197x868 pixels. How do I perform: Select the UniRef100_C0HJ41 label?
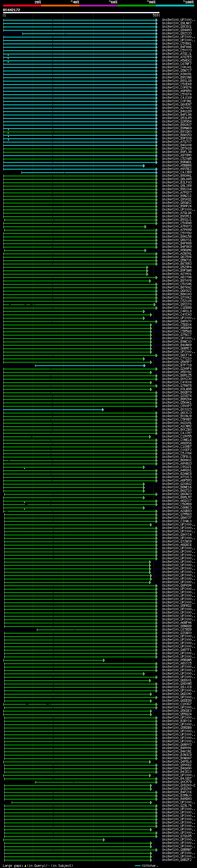tap(177, 67)
